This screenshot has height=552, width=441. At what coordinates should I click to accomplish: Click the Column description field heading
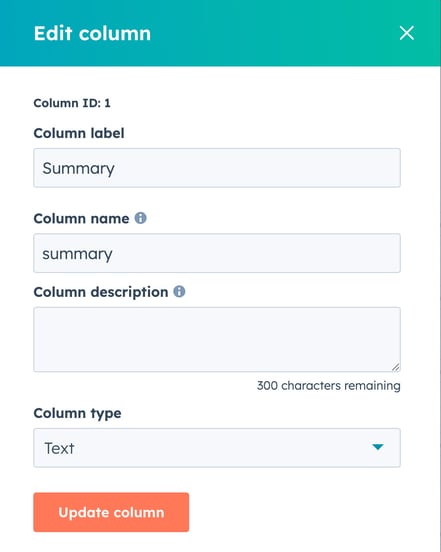(101, 292)
